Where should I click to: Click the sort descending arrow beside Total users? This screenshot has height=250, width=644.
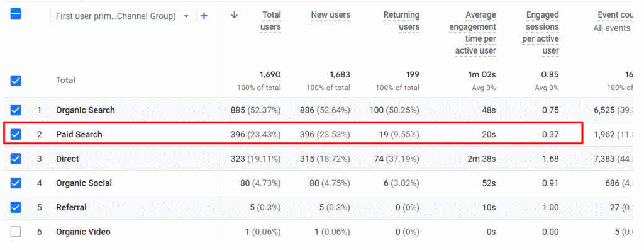tap(235, 15)
